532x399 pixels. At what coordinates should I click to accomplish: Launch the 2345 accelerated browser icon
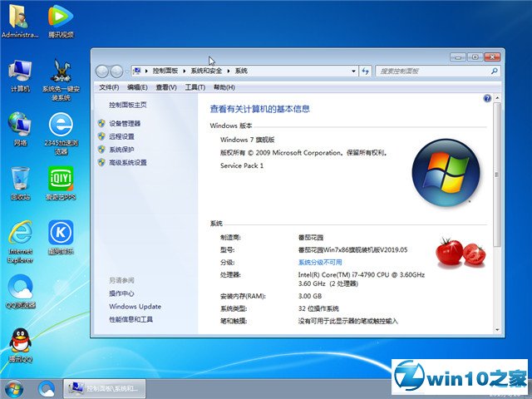tap(61, 133)
